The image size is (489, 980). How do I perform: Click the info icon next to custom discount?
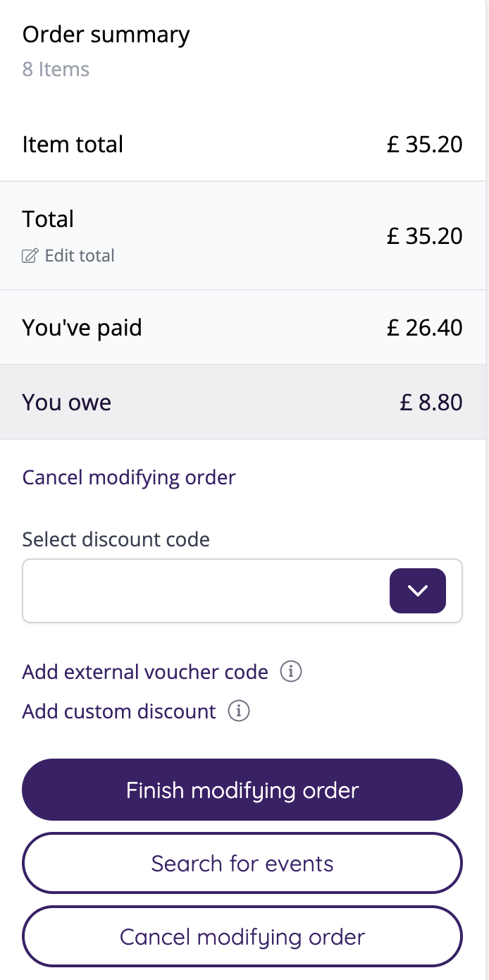tap(239, 711)
